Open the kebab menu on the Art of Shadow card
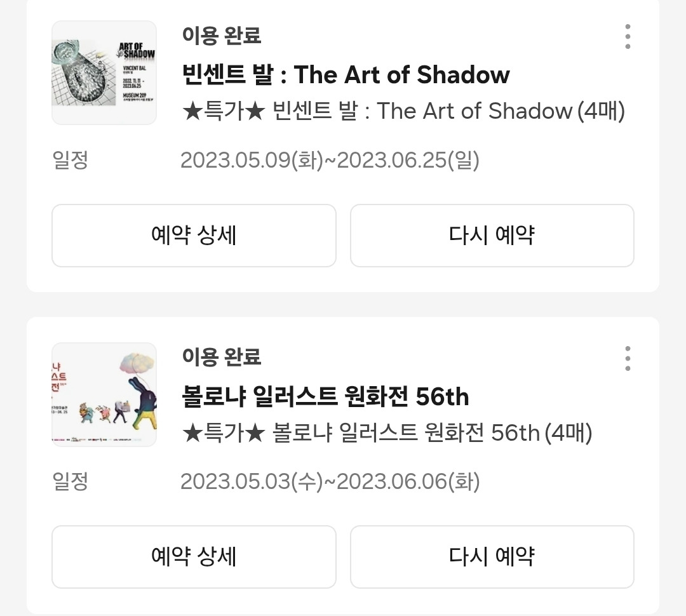The height and width of the screenshot is (616, 686). pos(628,36)
